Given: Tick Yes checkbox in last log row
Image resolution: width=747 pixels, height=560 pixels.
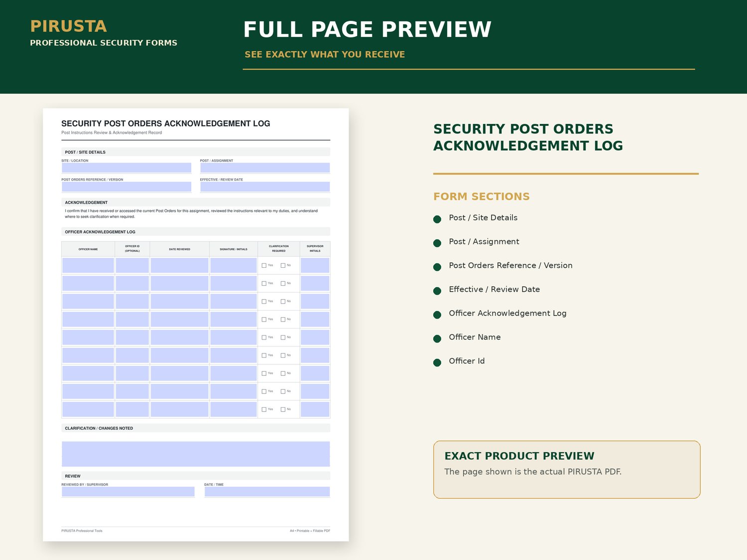Looking at the screenshot, I should (x=264, y=409).
